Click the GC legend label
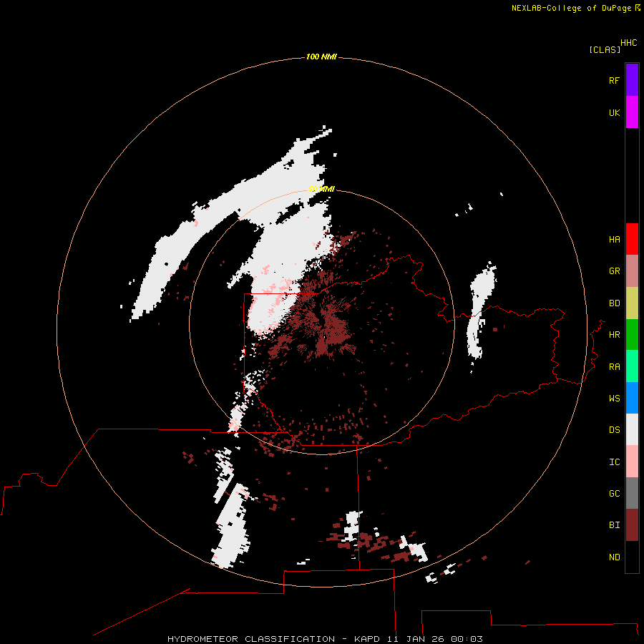The height and width of the screenshot is (644, 644). [615, 494]
